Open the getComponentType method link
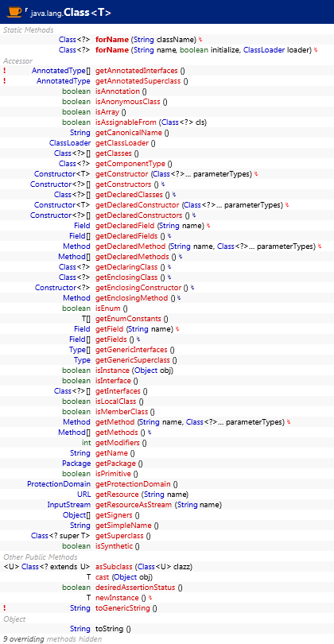Viewport: 334px width, 644px height. tap(130, 164)
